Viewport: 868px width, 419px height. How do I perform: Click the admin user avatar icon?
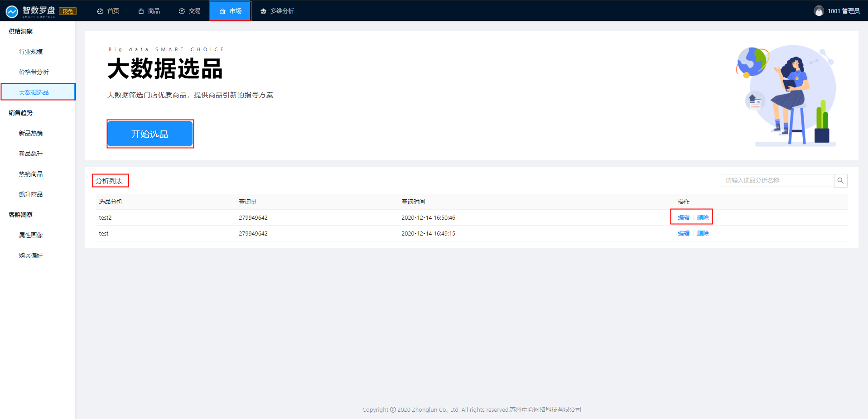[819, 11]
